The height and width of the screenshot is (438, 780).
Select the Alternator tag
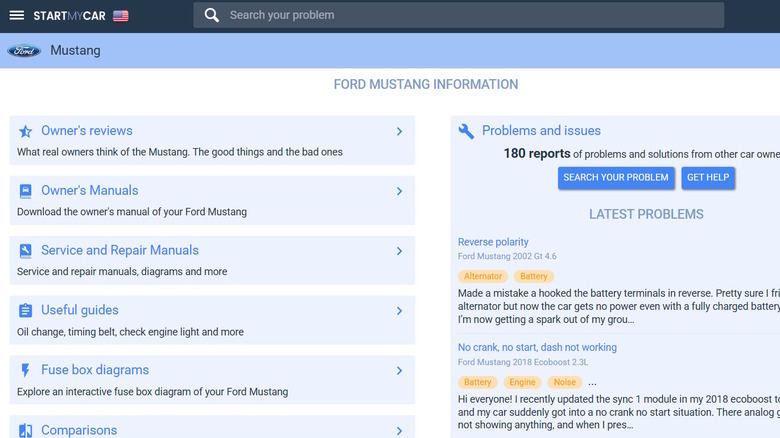pos(484,276)
